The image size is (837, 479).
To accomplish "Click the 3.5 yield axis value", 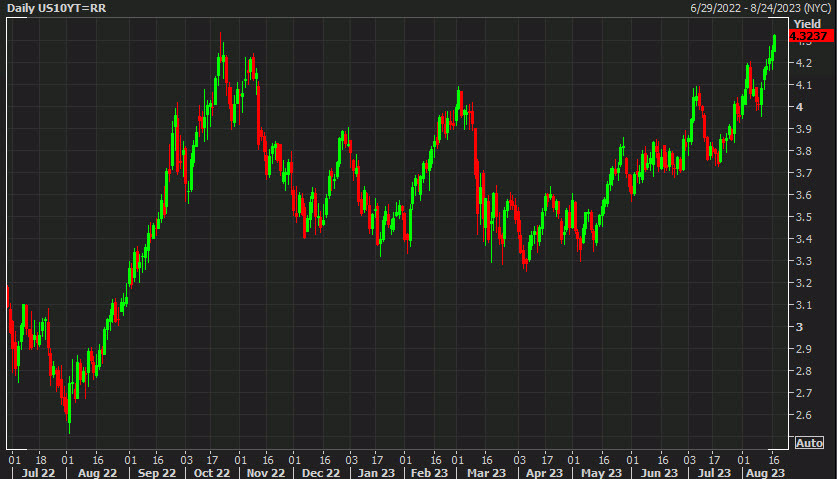I will coord(803,217).
